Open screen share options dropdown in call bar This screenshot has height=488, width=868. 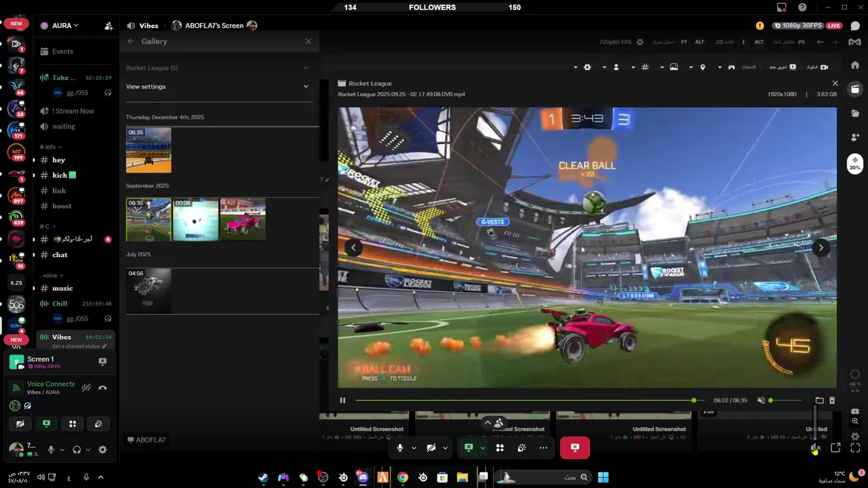coord(482,447)
